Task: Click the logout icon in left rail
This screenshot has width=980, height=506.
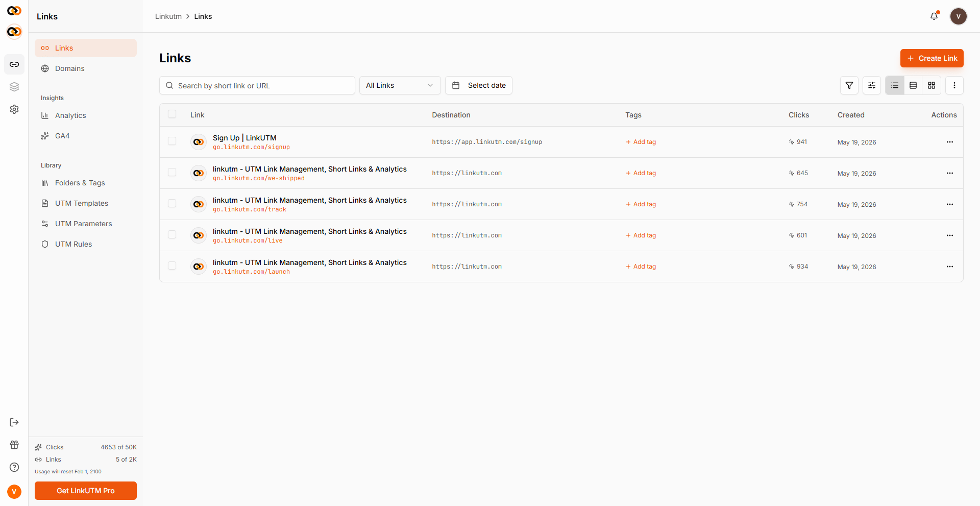Action: coord(14,422)
